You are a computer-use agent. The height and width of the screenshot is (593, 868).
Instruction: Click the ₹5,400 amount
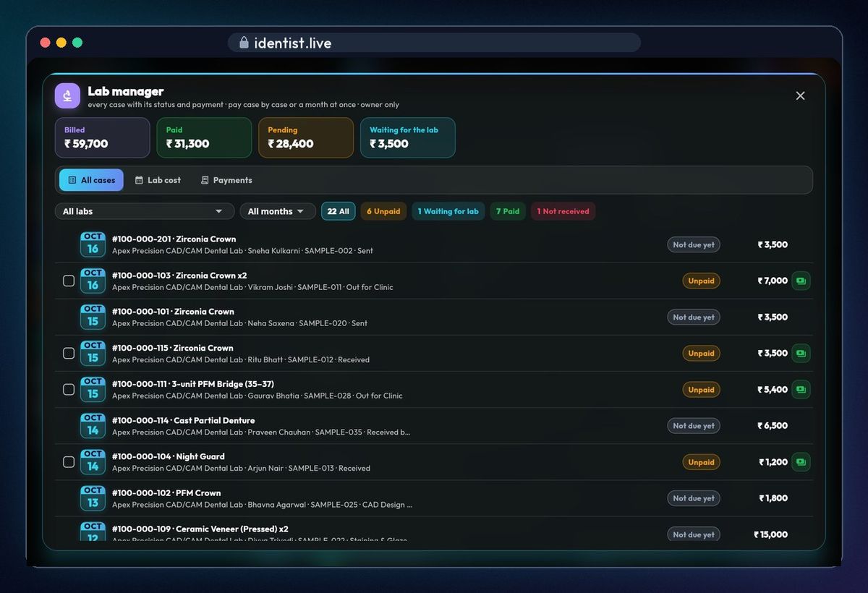pyautogui.click(x=773, y=389)
